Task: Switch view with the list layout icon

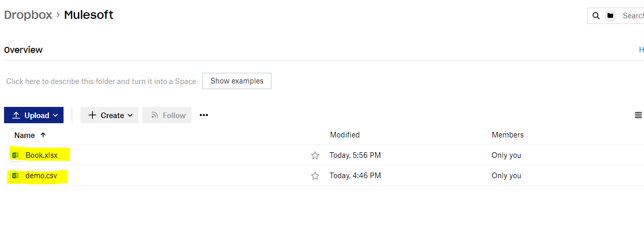Action: [x=638, y=116]
